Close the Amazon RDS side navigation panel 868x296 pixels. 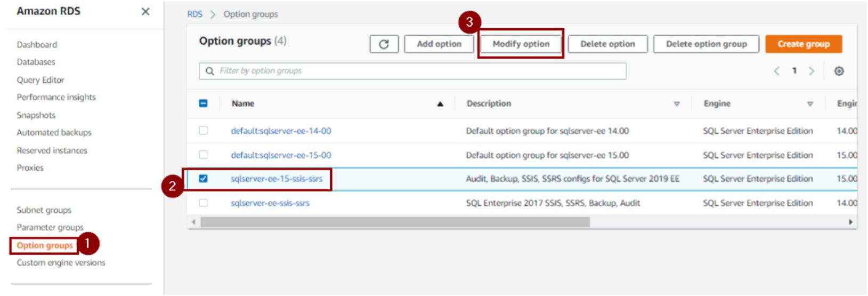point(145,11)
